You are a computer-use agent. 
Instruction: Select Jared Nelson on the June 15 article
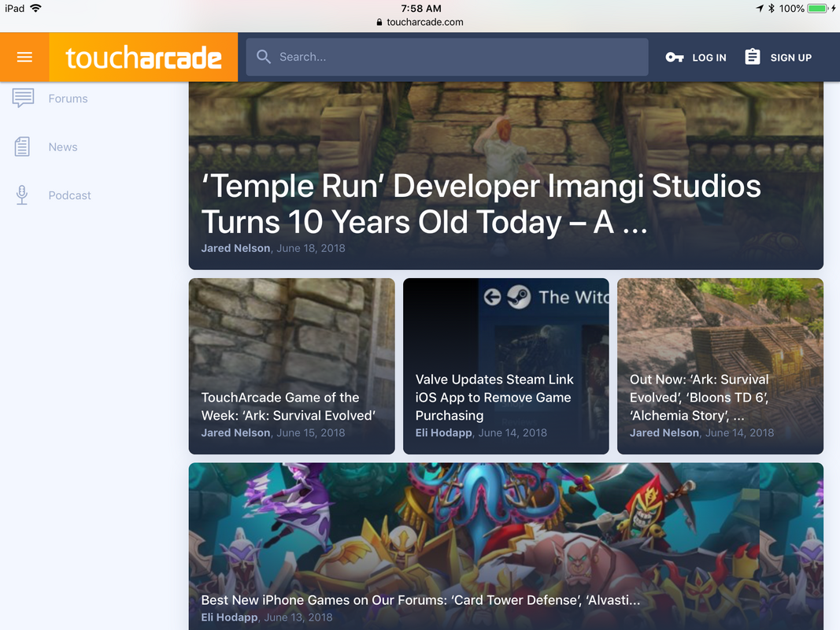coord(235,432)
